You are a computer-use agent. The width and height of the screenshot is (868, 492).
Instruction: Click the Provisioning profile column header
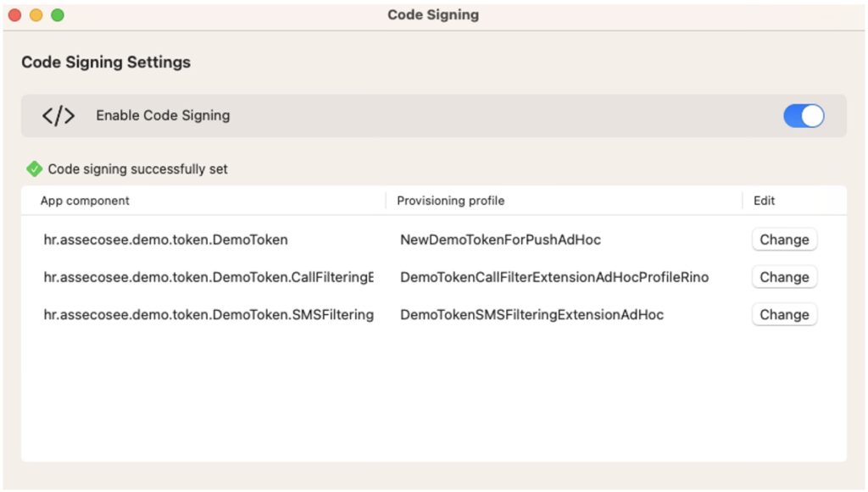point(450,201)
